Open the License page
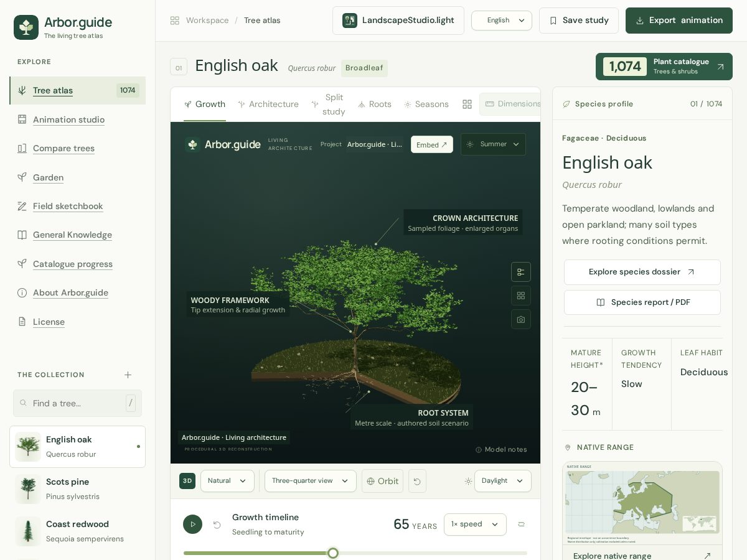 click(49, 322)
